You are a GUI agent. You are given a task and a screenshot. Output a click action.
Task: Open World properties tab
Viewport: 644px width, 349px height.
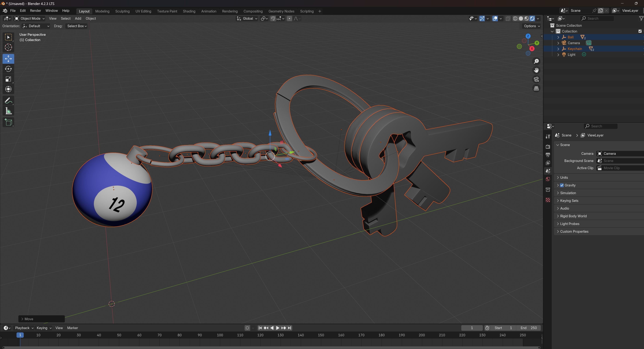tap(548, 179)
